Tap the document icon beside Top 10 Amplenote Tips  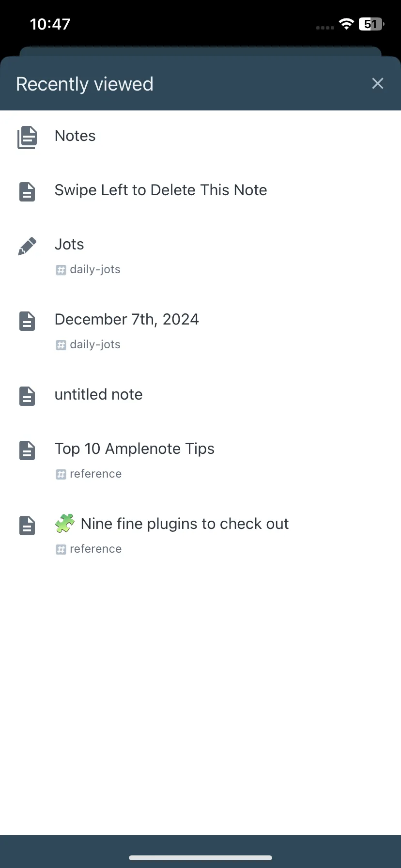(27, 450)
